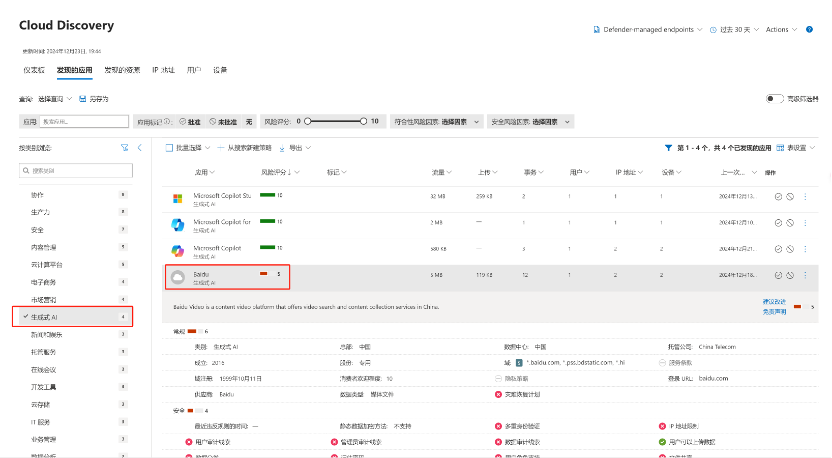Click the 应用 app search field
The image size is (832, 458).
(x=84, y=122)
